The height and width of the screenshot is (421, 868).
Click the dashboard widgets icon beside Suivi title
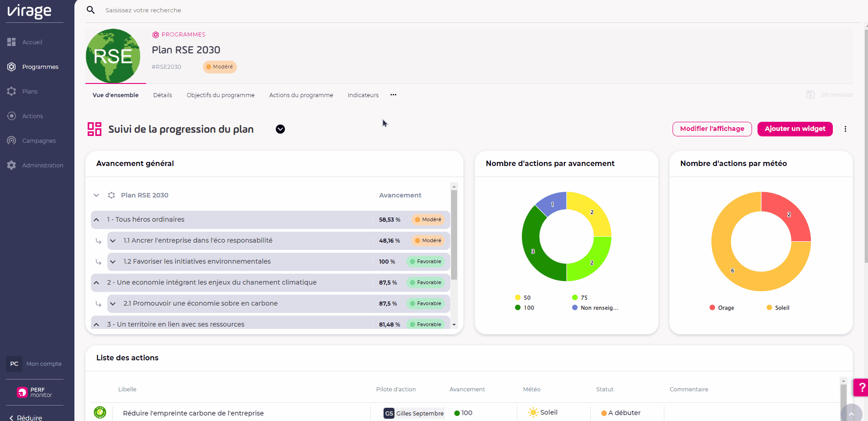pos(95,129)
